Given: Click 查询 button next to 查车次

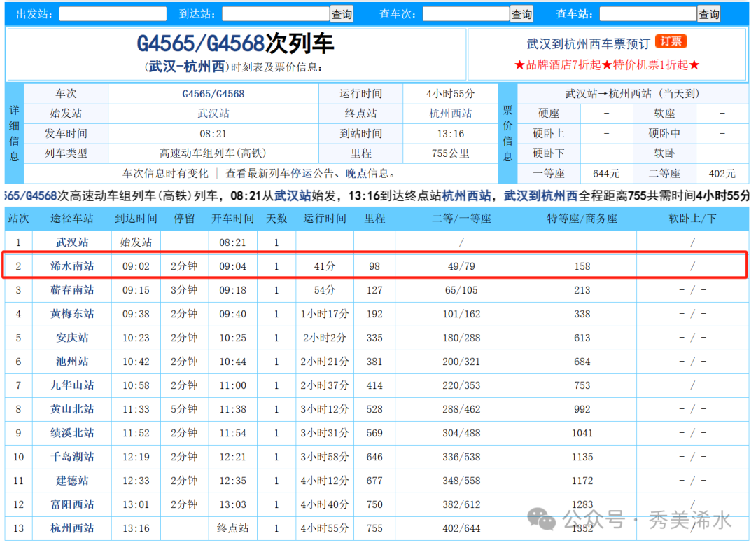Looking at the screenshot, I should (522, 14).
